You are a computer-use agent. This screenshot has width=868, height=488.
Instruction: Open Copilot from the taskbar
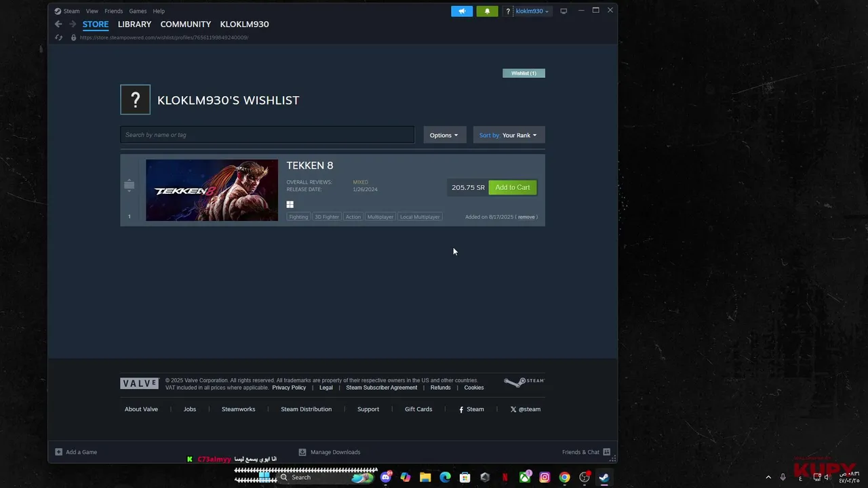click(x=406, y=477)
